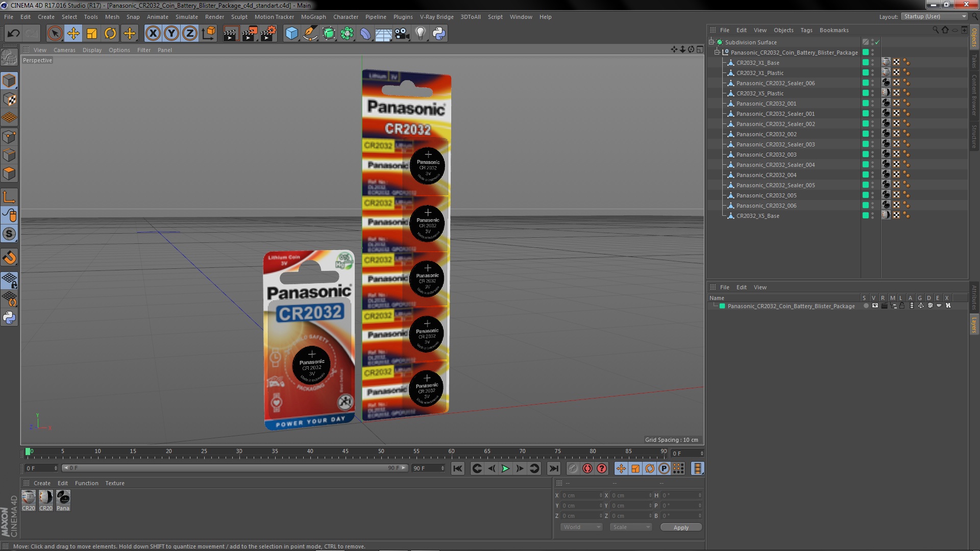
Task: Open the Python script icon in top toolbar
Action: coord(439,34)
